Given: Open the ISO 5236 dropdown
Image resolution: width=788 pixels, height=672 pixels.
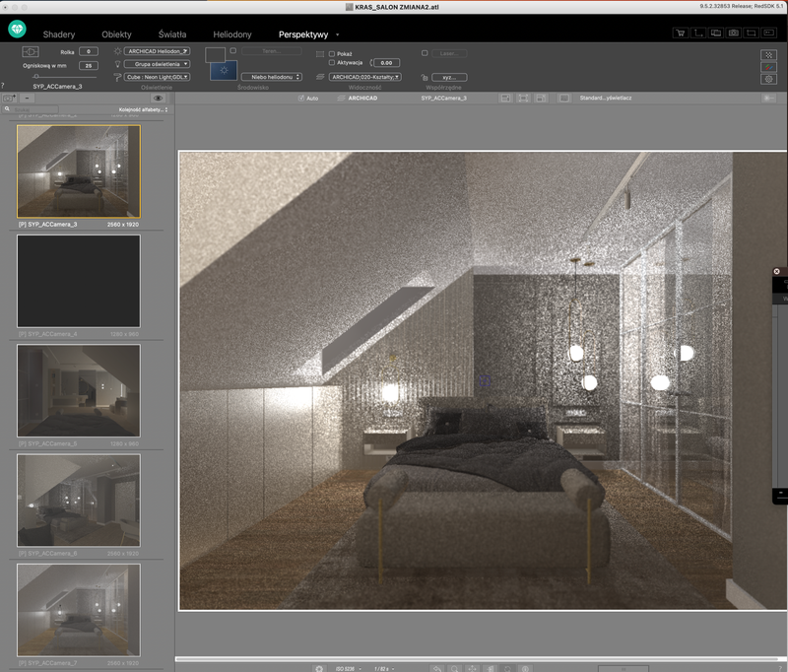Looking at the screenshot, I should 348,669.
